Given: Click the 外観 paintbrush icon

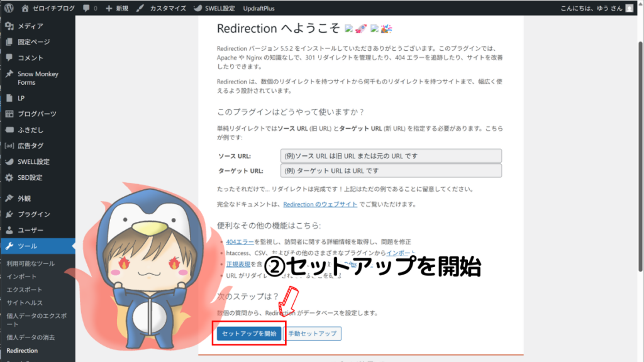Looking at the screenshot, I should pos(9,198).
